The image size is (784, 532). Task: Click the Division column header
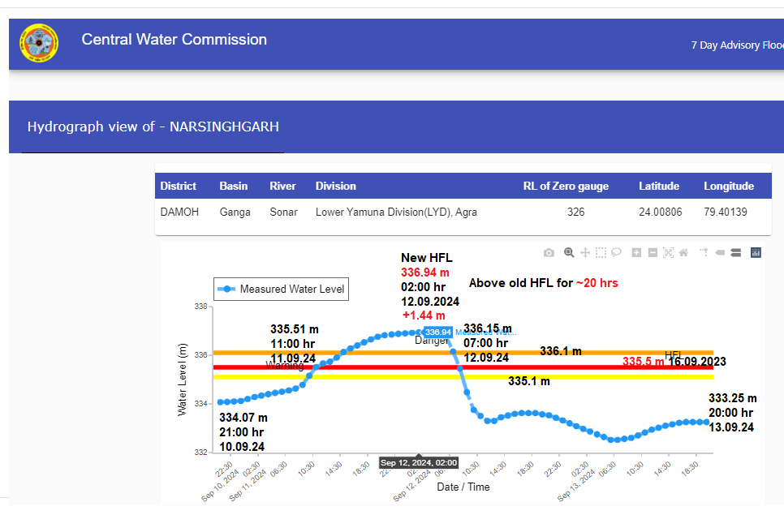(x=335, y=187)
